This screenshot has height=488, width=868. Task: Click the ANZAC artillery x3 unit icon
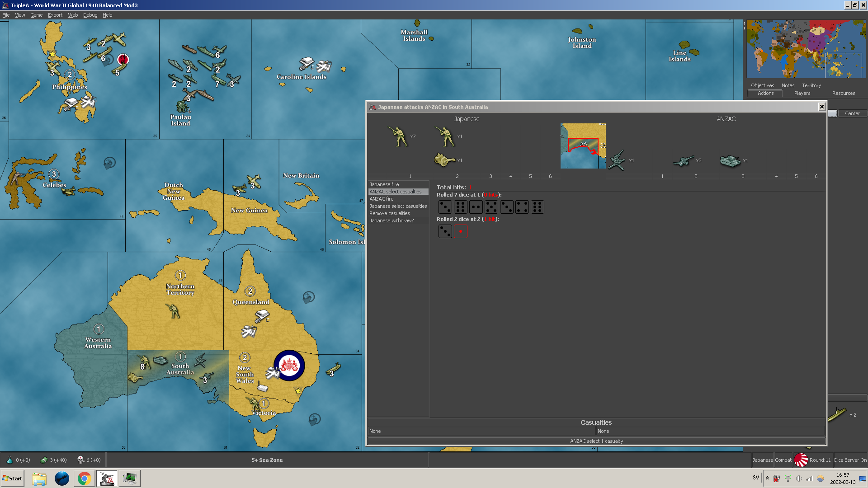coord(683,160)
